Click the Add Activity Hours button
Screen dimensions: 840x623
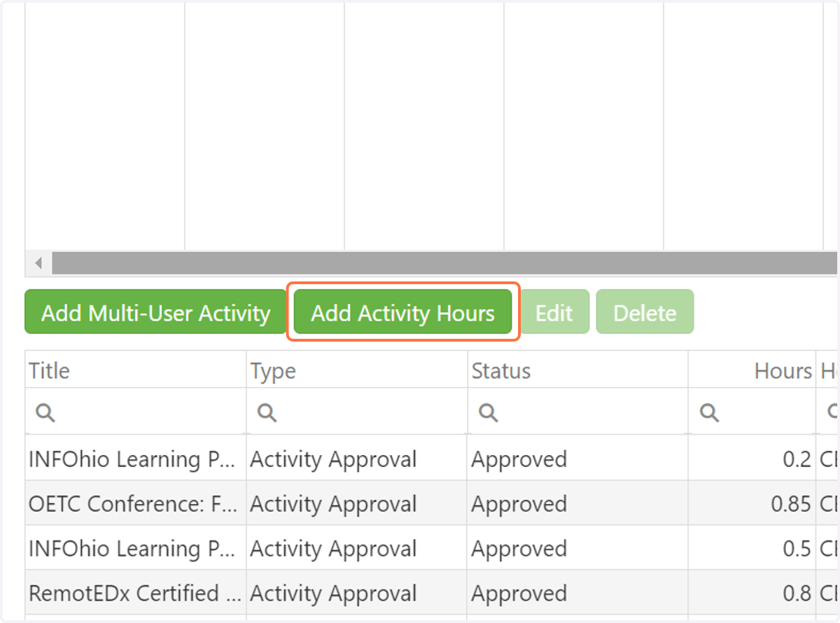point(402,312)
